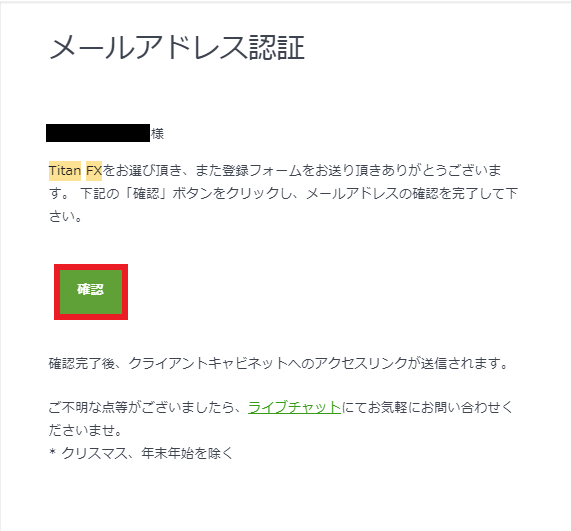Click the 様 honorific after the name

[x=157, y=134]
